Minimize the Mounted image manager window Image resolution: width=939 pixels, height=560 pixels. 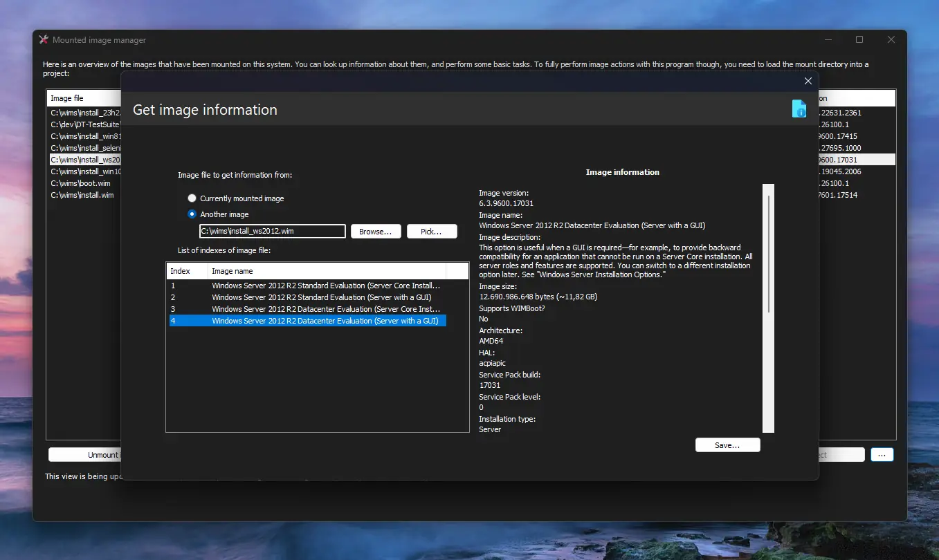(x=828, y=40)
